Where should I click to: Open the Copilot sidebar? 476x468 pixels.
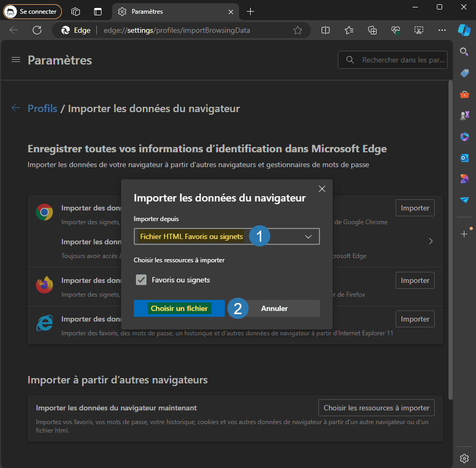[x=464, y=30]
